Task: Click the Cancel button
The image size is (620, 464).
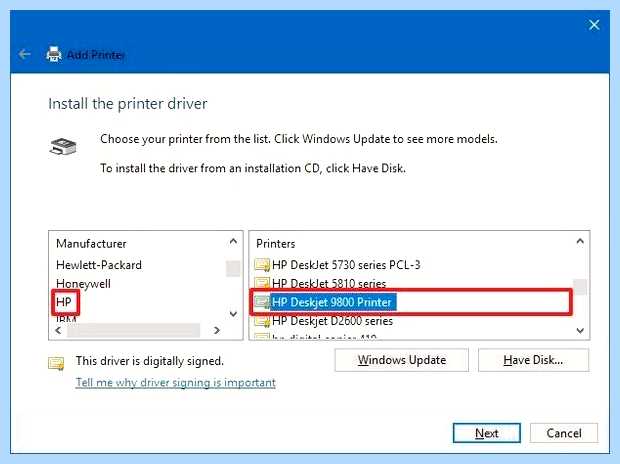Action: point(564,433)
